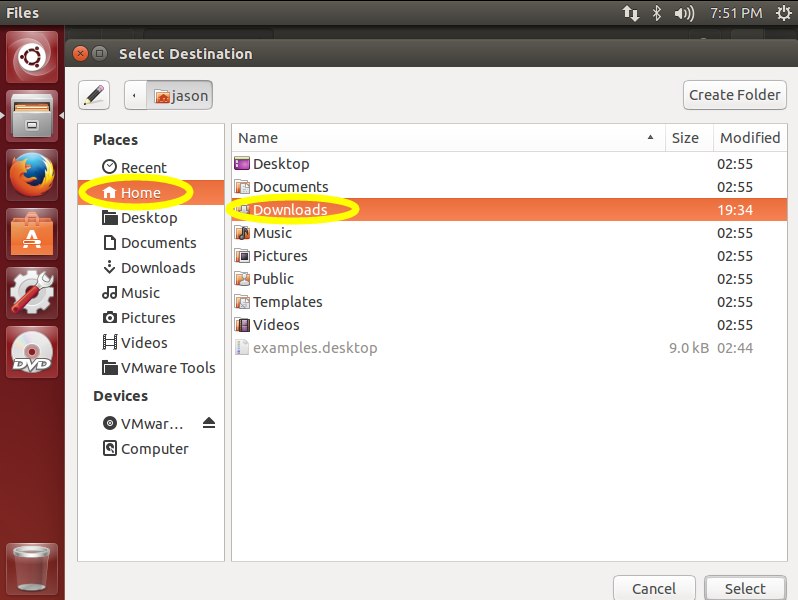Image resolution: width=798 pixels, height=600 pixels.
Task: Select VMware Tools in Places sidebar
Action: [151, 367]
